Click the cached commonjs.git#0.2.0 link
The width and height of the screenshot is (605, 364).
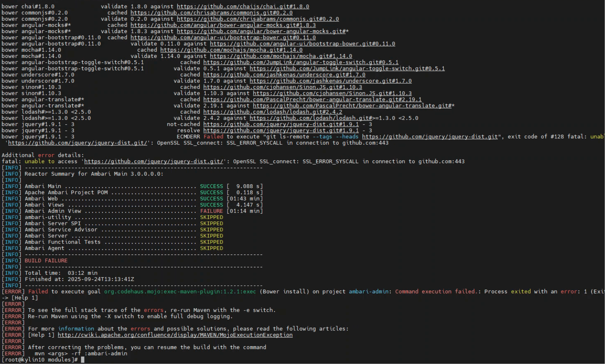point(211,13)
